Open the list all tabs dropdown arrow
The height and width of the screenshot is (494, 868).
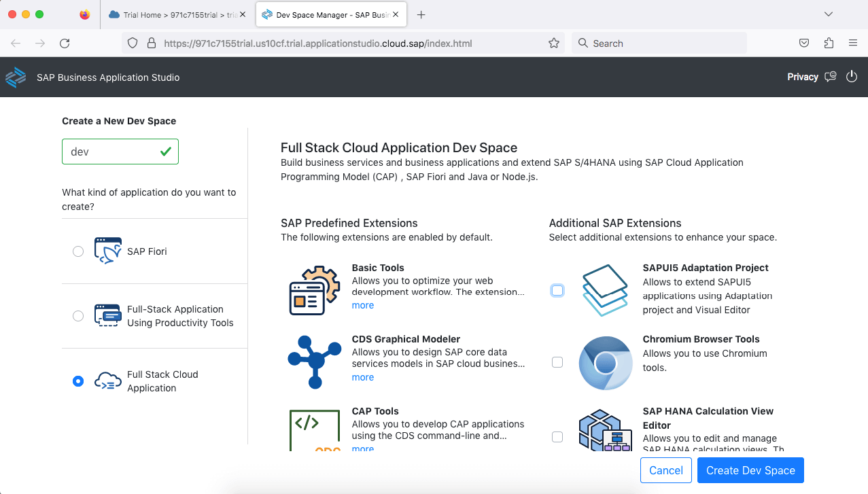(828, 14)
